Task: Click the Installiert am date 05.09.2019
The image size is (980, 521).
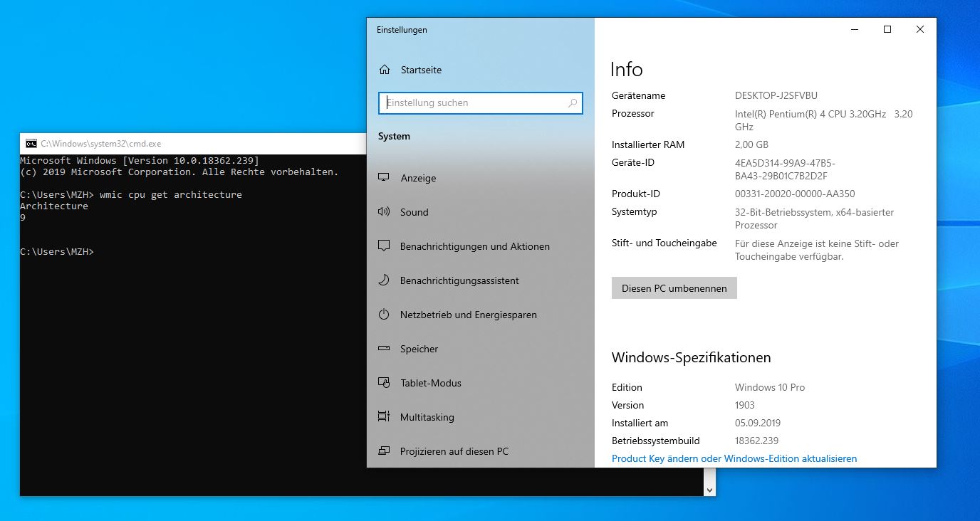Action: 758,423
